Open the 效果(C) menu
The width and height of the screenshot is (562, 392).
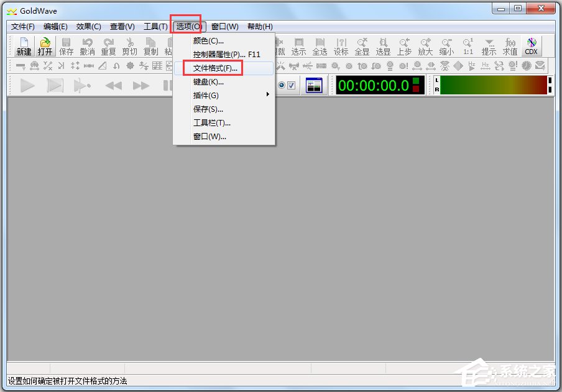[x=88, y=27]
